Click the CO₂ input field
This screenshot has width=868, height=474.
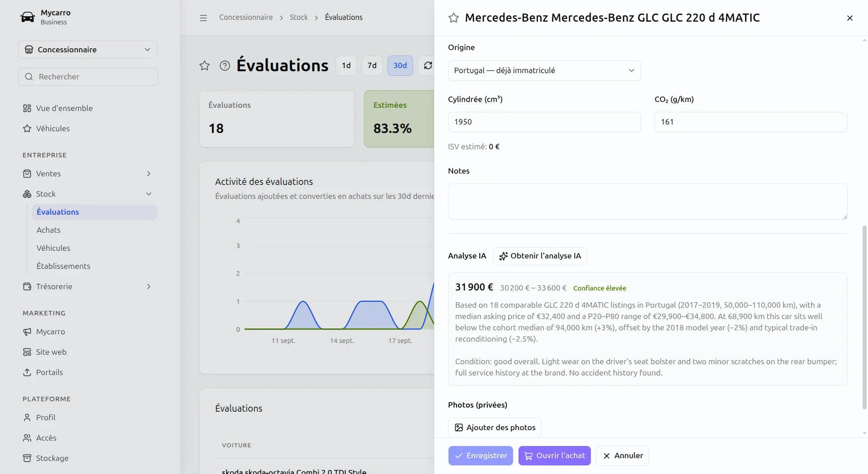click(x=751, y=122)
